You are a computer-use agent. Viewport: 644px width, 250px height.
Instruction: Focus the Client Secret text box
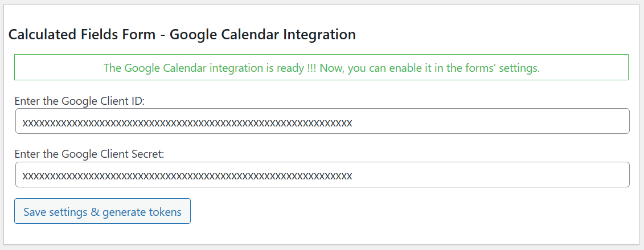click(x=322, y=175)
